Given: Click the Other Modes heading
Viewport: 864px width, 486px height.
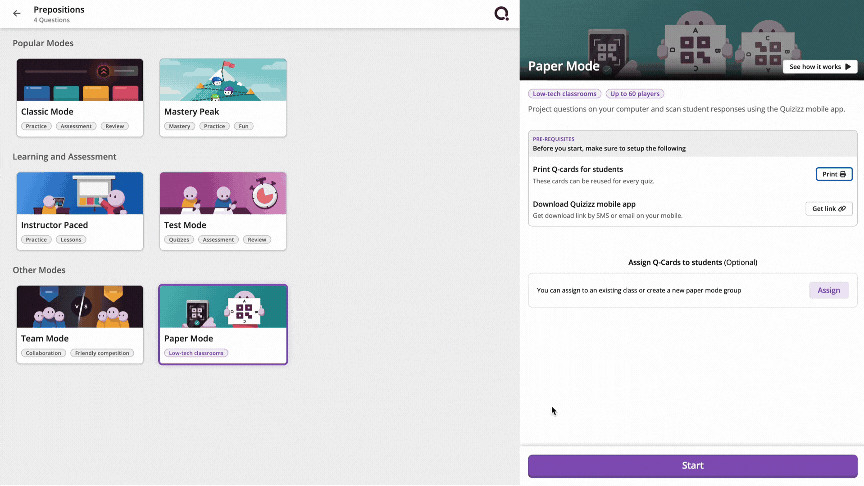Looking at the screenshot, I should (x=39, y=270).
